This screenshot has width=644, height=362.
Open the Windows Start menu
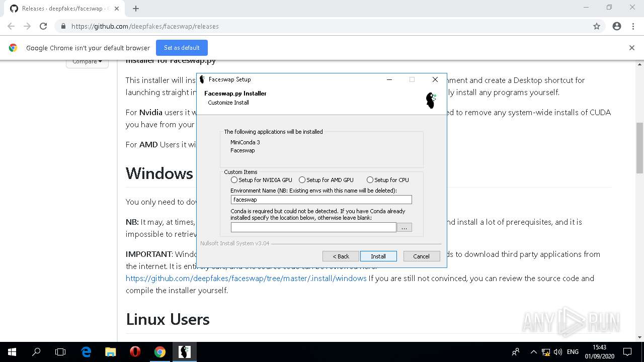[x=12, y=352]
